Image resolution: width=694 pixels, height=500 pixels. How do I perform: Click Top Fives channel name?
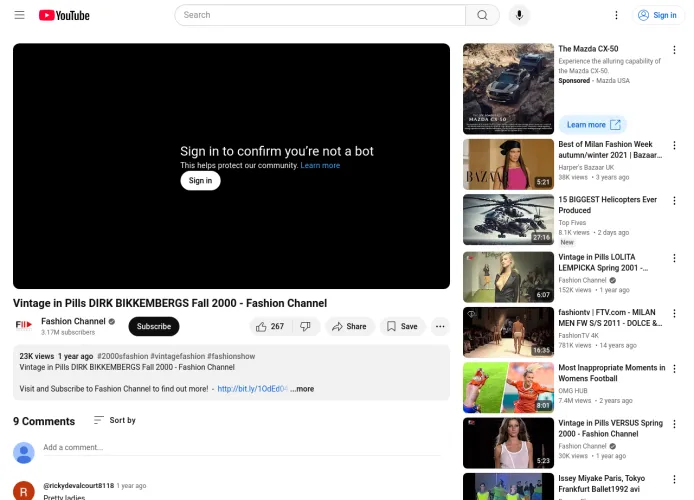[572, 223]
